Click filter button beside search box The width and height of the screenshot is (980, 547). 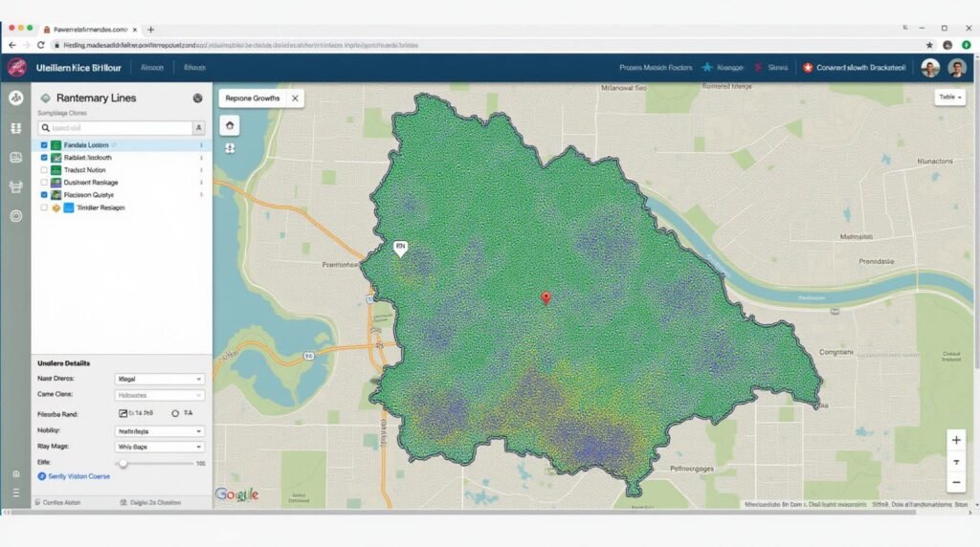click(199, 128)
